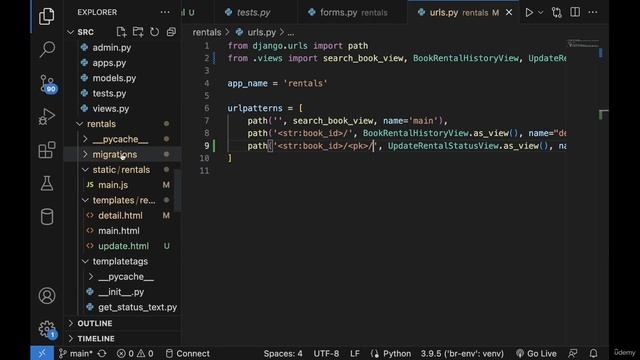Open the Accounts menu icon
The height and width of the screenshot is (360, 640).
(47, 296)
